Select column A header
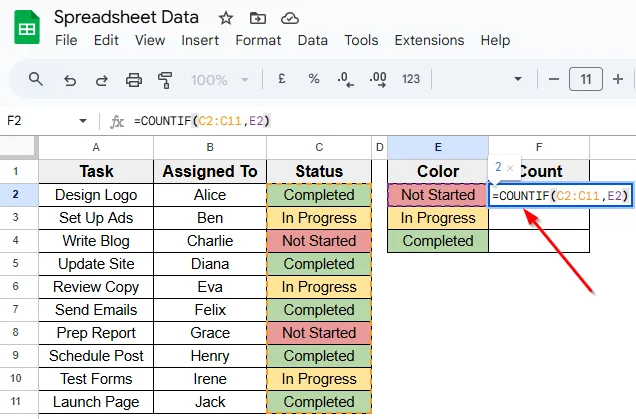This screenshot has height=419, width=636. click(96, 147)
